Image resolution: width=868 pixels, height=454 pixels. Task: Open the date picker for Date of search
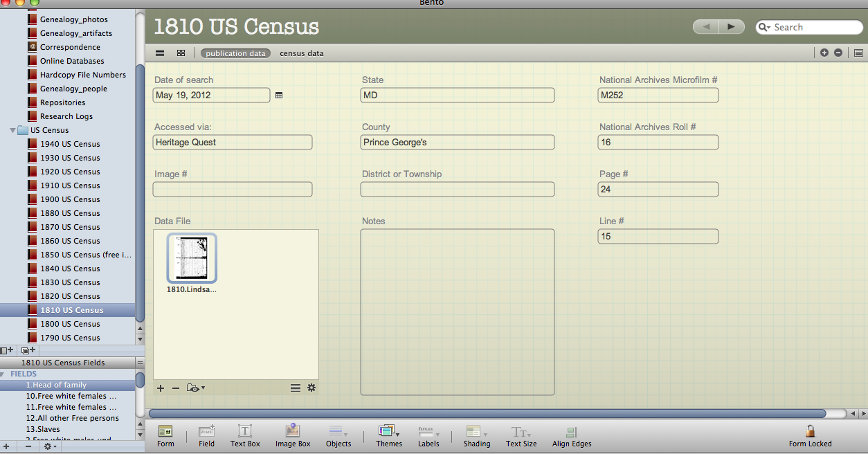pos(280,95)
